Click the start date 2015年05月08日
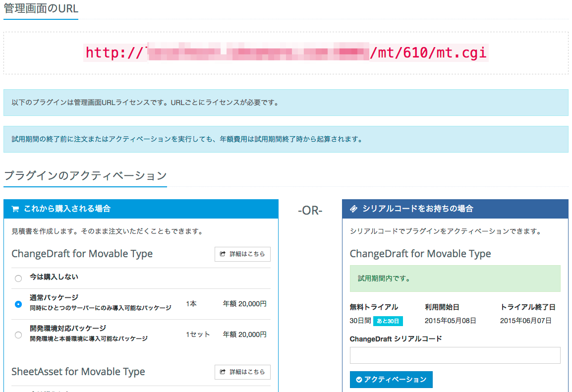This screenshot has width=572, height=392. (450, 321)
